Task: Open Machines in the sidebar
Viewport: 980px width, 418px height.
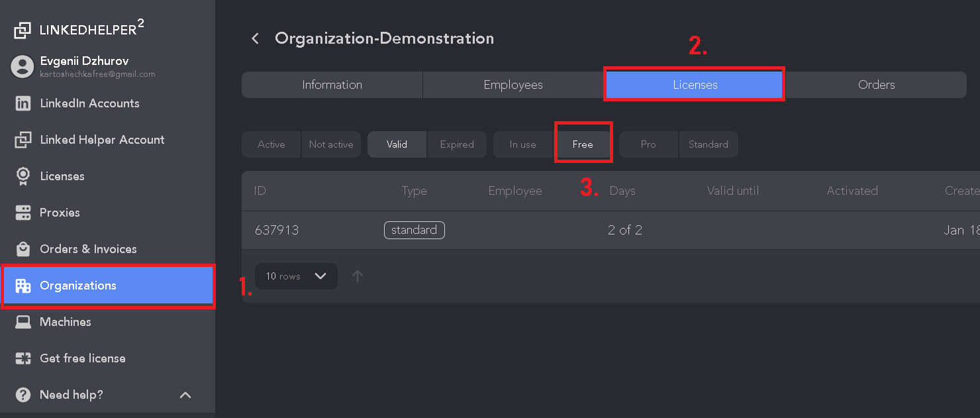Action: point(108,322)
